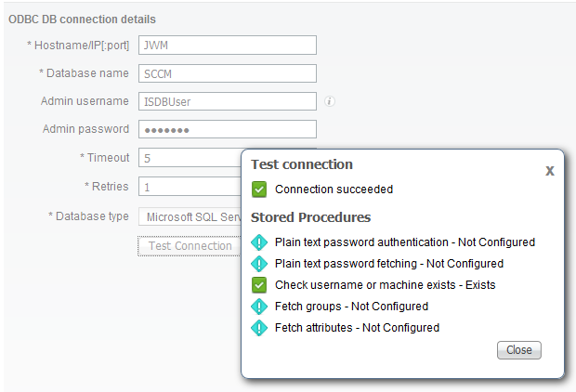Viewport: 576px width, 392px height.
Task: Click warning icon for Plain text password fetching
Action: (259, 264)
